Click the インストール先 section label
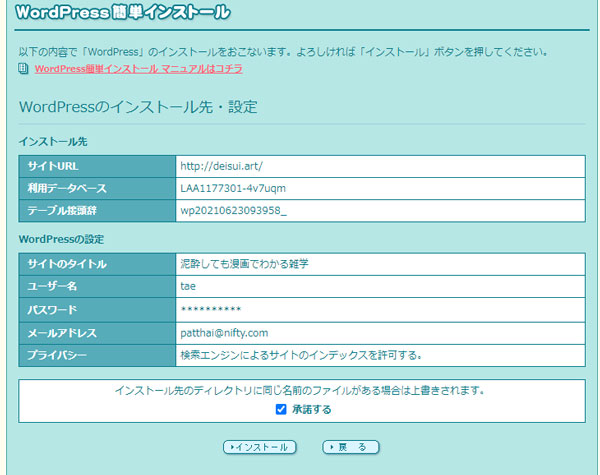 click(x=53, y=142)
